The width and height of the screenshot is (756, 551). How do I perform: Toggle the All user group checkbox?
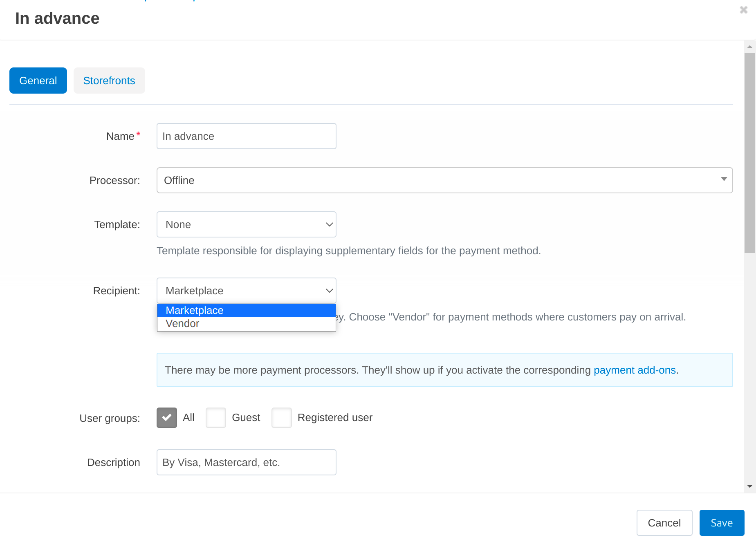[167, 418]
